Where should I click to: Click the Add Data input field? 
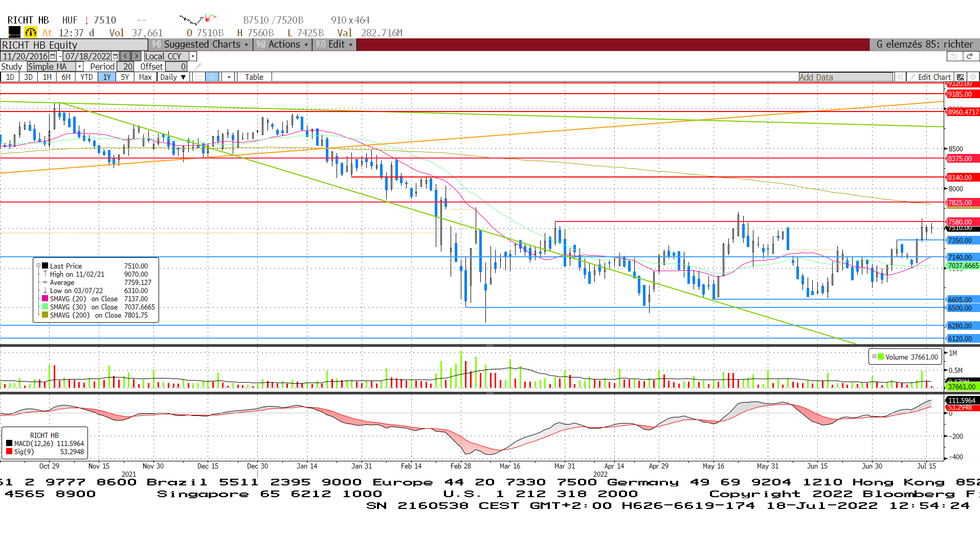click(x=846, y=77)
